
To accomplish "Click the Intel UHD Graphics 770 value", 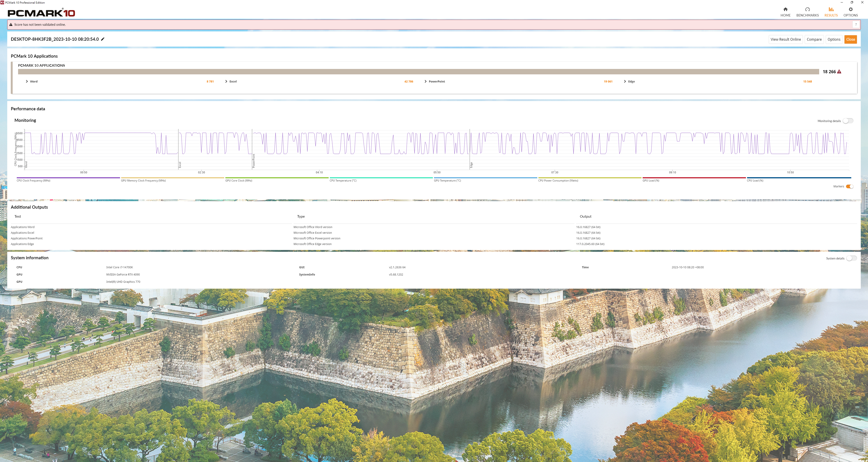I will coord(123,282).
